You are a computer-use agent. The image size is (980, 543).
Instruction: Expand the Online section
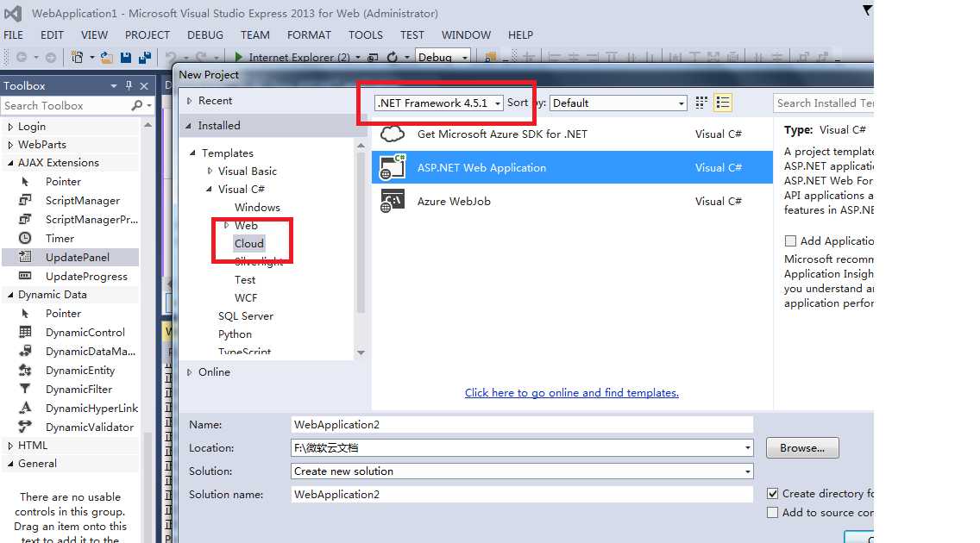tap(190, 372)
